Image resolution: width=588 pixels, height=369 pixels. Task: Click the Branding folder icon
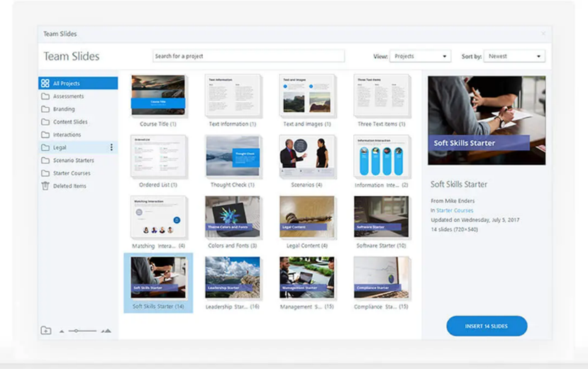tap(45, 109)
